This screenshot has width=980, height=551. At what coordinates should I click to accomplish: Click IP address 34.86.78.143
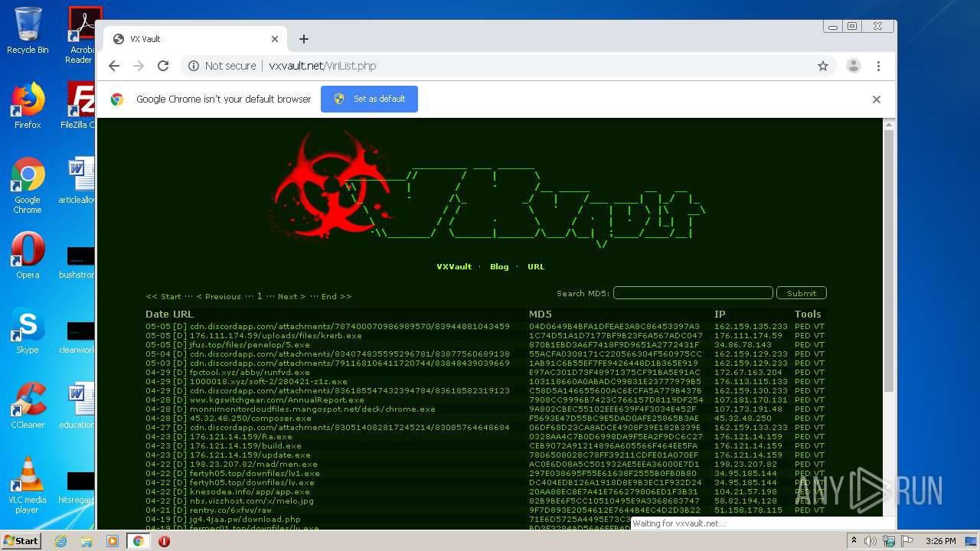coord(743,345)
